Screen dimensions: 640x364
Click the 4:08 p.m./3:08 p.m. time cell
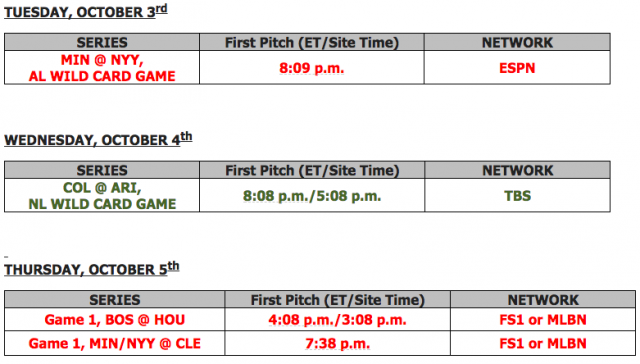coord(338,320)
